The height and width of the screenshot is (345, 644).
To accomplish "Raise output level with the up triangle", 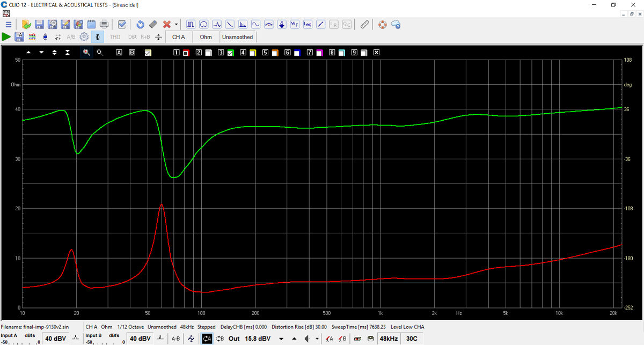I will pos(294,339).
